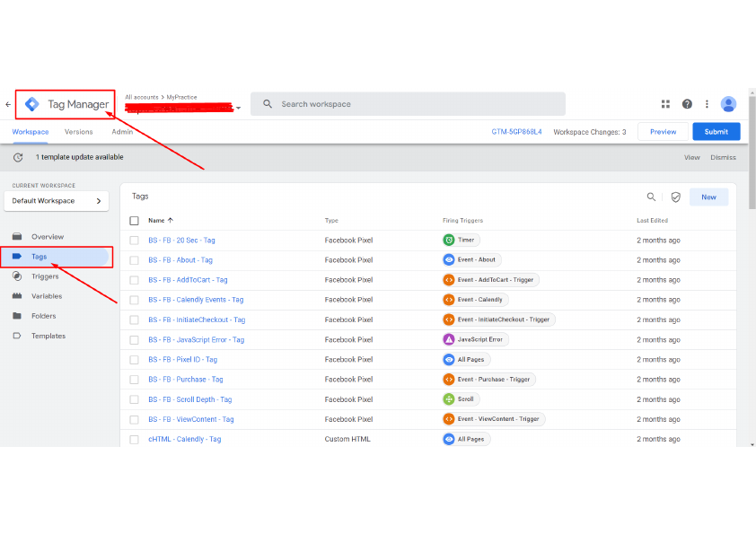Click the Event - ViewContent - Trigger chip
The width and height of the screenshot is (756, 534).
tap(494, 419)
